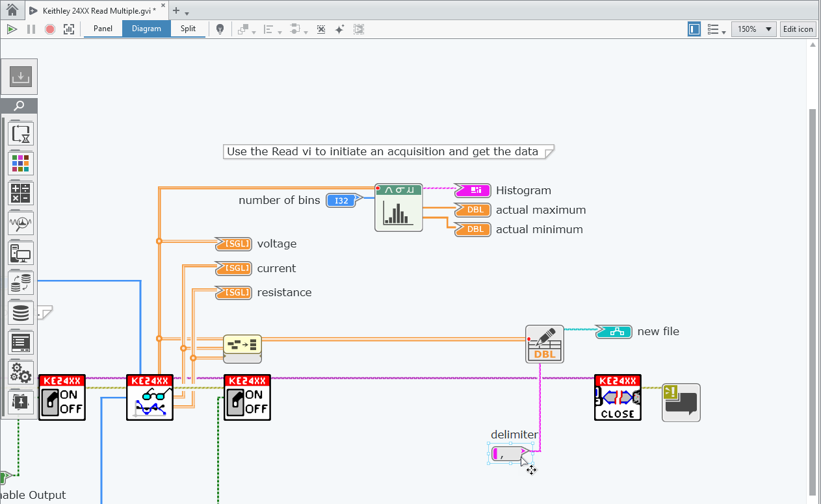Click the Run arrow button
821x504 pixels.
coord(11,29)
